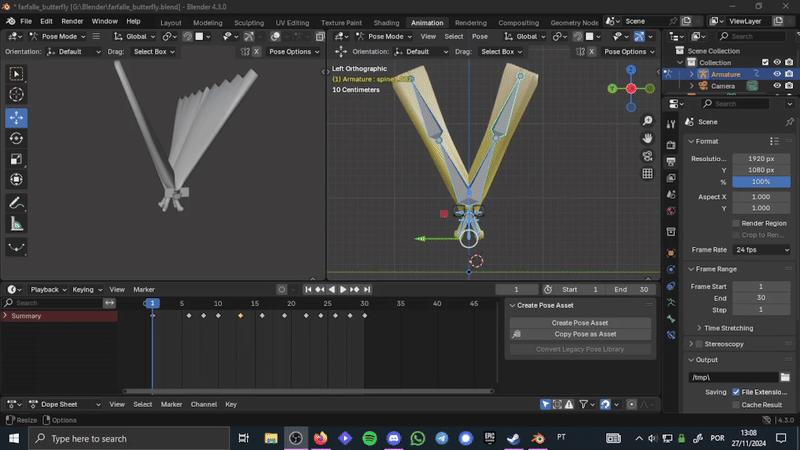Select the Scale tool in left toolbar
Screen dimensions: 800x450
point(16,159)
